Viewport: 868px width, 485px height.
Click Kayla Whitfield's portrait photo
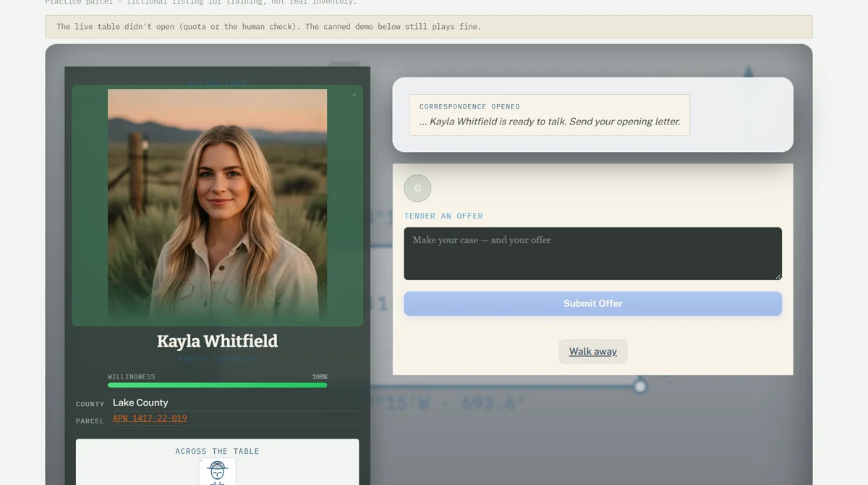pyautogui.click(x=217, y=206)
